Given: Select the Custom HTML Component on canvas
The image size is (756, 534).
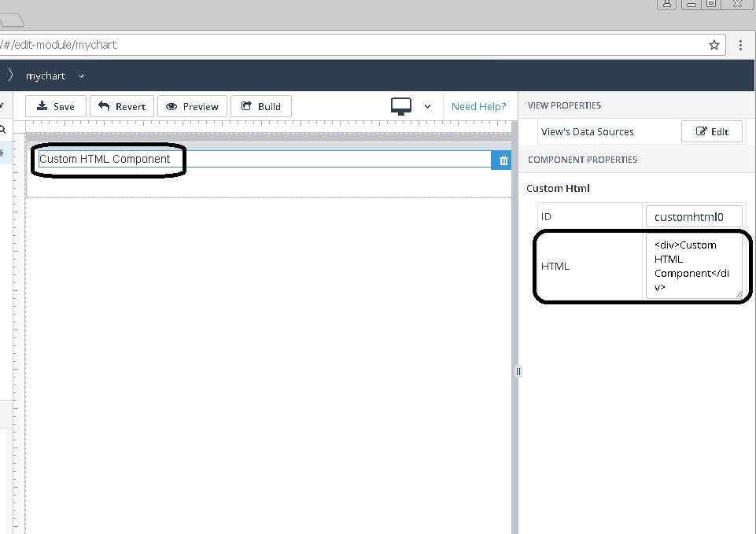Looking at the screenshot, I should [264, 159].
